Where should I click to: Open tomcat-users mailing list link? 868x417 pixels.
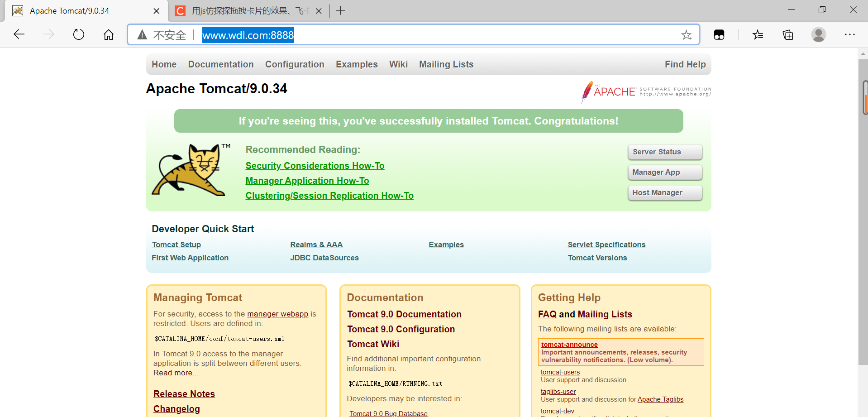[560, 372]
